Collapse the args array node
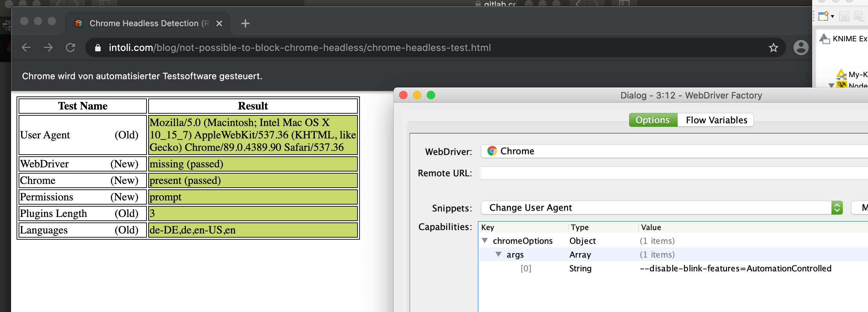868x312 pixels. click(x=498, y=254)
